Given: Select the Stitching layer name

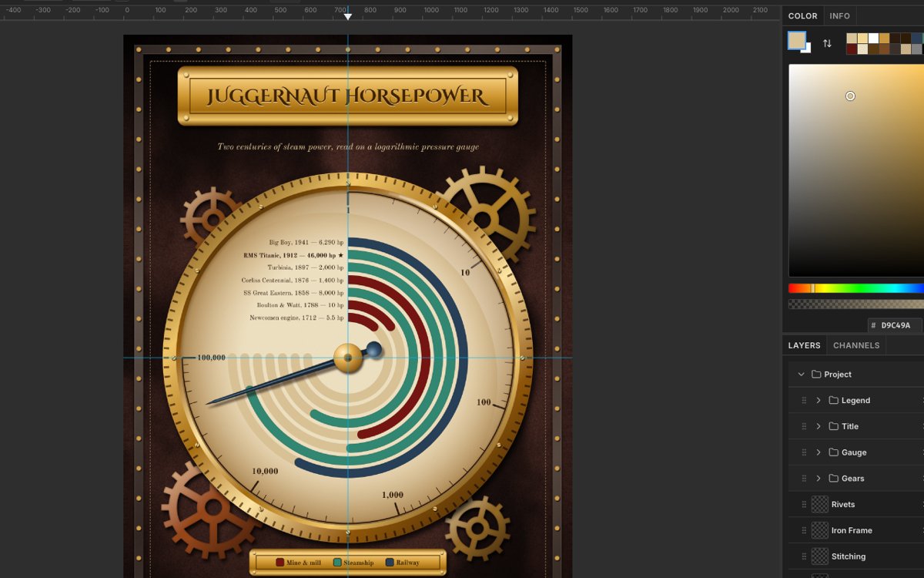Looking at the screenshot, I should pos(849,556).
